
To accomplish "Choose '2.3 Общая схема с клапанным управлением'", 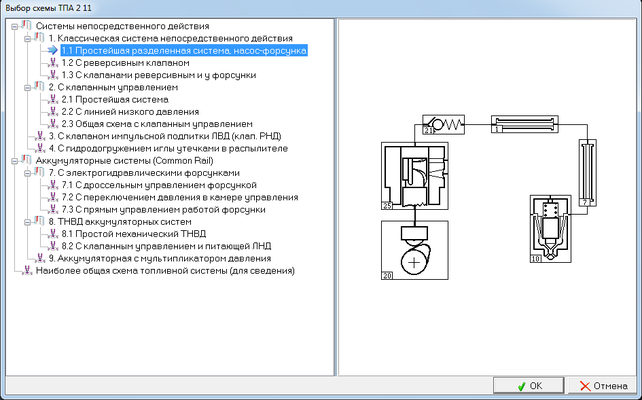I will (157, 124).
